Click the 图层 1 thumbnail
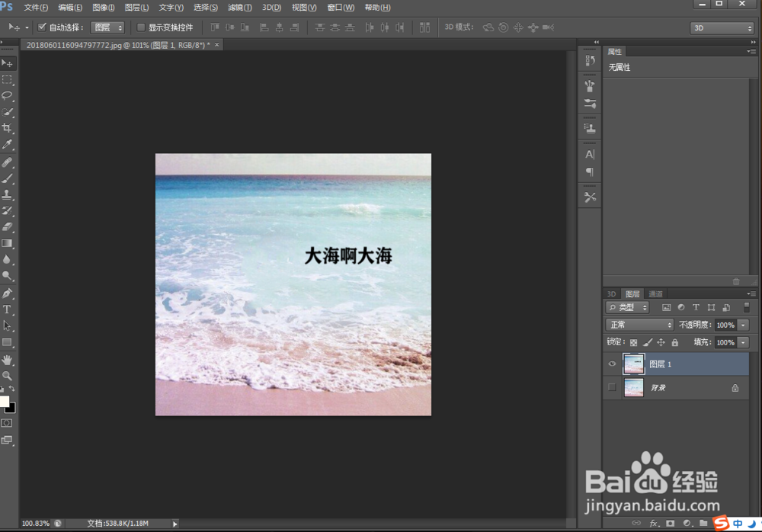This screenshot has width=762, height=532. [634, 364]
